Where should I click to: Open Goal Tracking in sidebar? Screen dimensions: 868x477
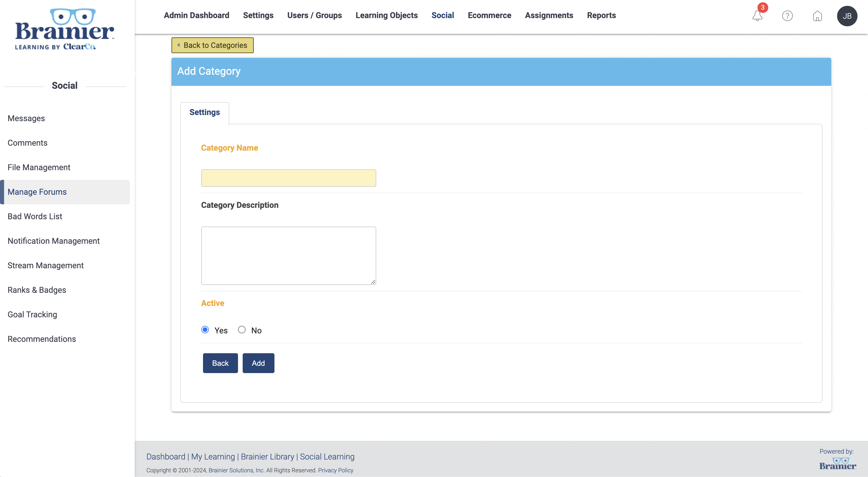[x=32, y=314]
